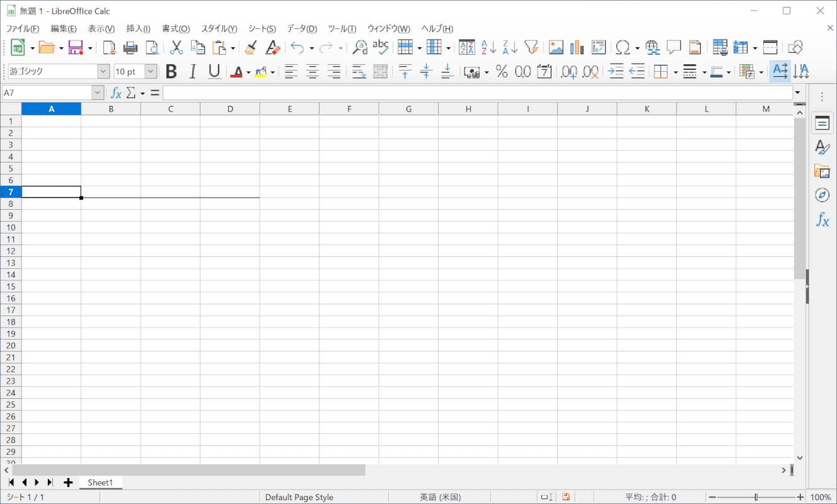Open the 編集(E) menu
The width and height of the screenshot is (837, 504).
64,29
